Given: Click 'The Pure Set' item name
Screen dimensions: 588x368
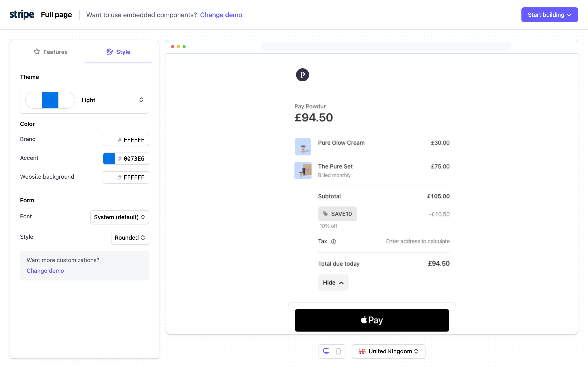Looking at the screenshot, I should tap(335, 166).
